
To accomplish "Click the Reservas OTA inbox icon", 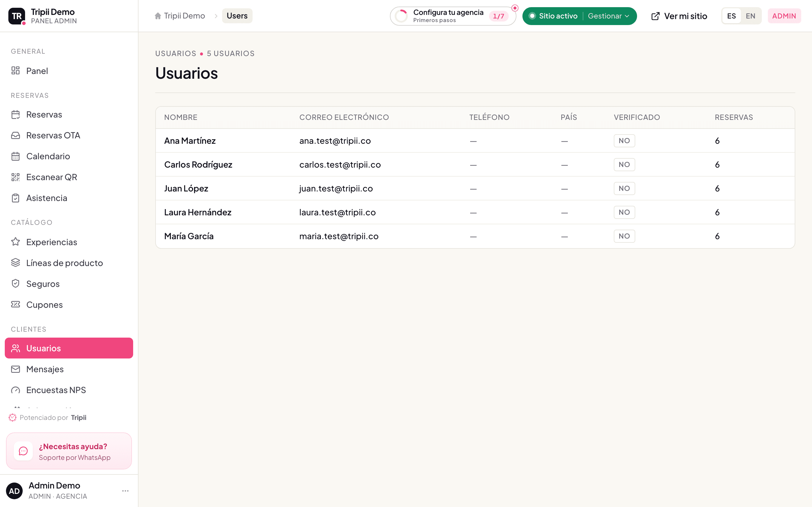I will click(x=16, y=135).
